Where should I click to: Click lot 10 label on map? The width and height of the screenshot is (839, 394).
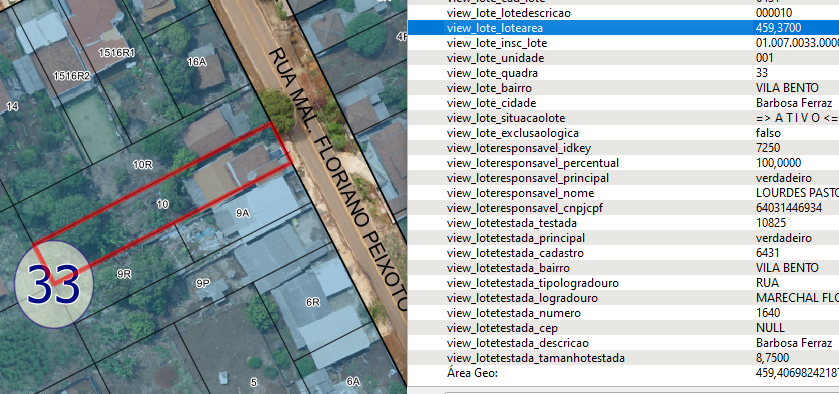point(163,204)
